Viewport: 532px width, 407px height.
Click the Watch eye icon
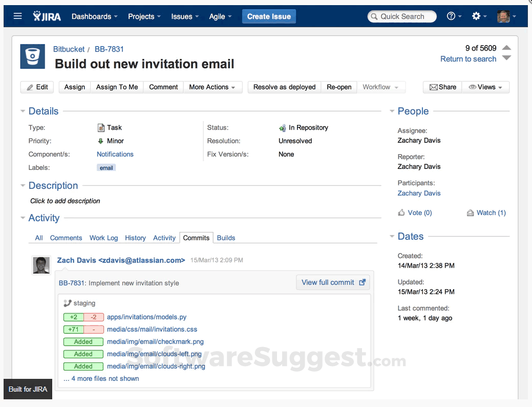[x=471, y=212]
